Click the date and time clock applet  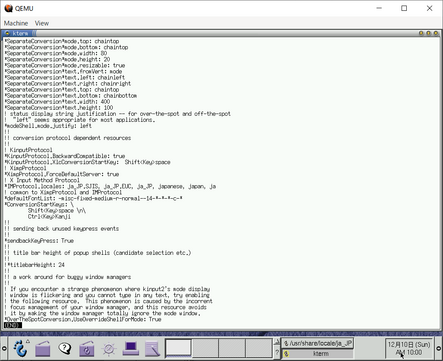(x=409, y=348)
